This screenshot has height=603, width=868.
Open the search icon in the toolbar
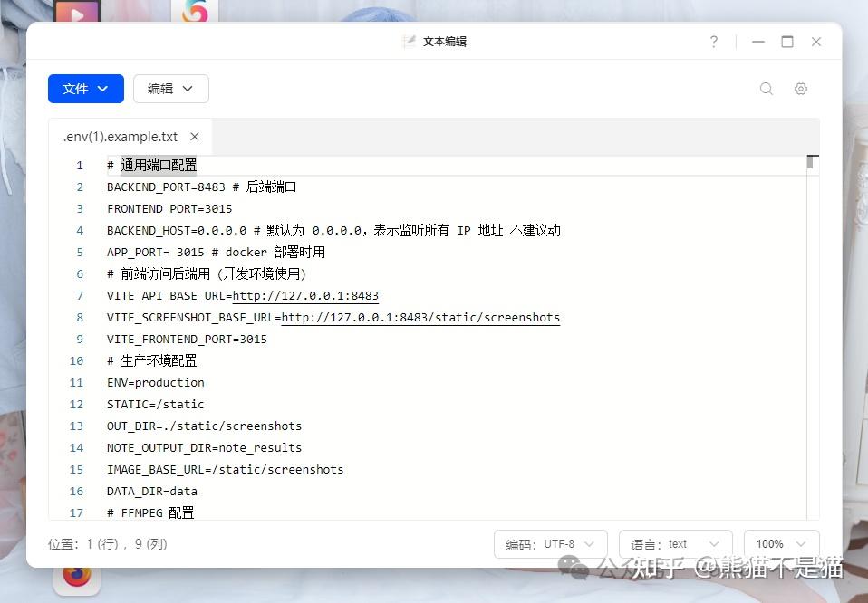click(766, 88)
